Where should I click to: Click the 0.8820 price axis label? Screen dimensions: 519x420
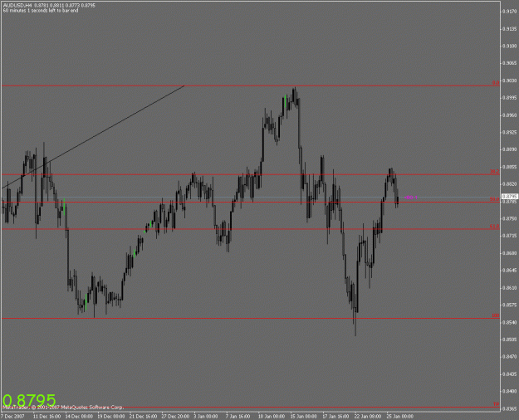510,184
